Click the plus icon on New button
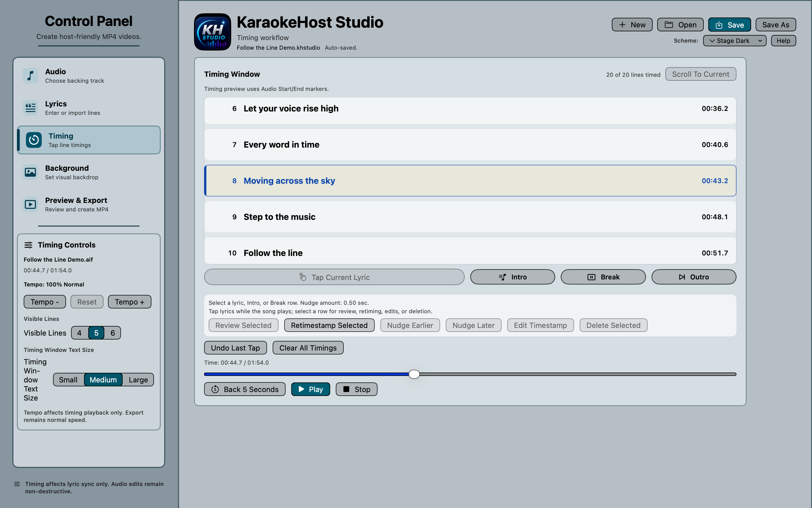Screen dimensions: 812x508 (x=623, y=25)
